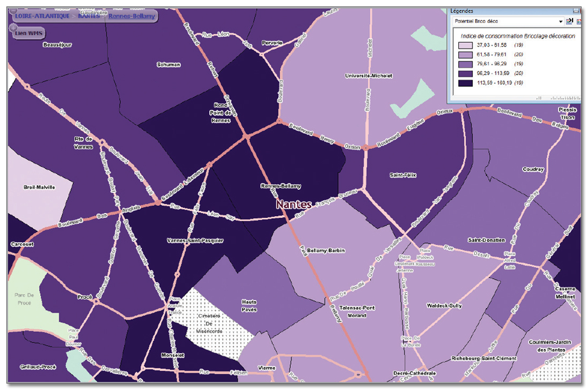Open the Rennes-Bellamy breadcrumb link

pyautogui.click(x=131, y=15)
